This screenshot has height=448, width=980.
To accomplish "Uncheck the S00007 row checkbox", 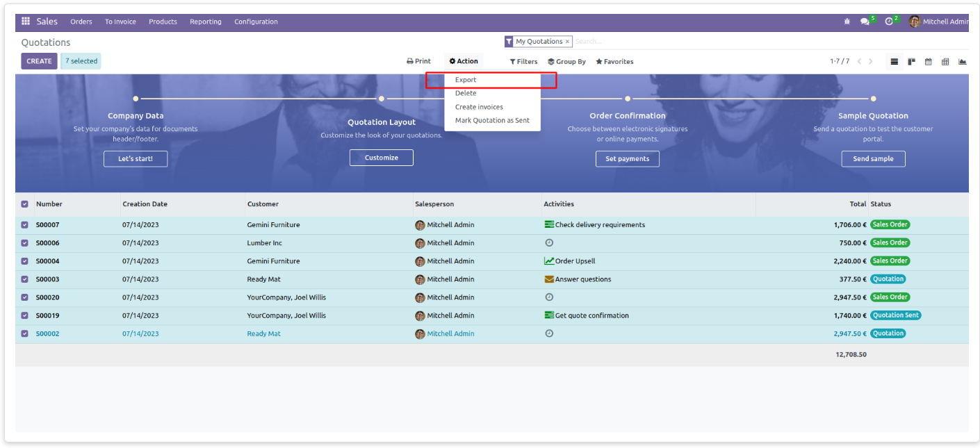I will (x=25, y=225).
